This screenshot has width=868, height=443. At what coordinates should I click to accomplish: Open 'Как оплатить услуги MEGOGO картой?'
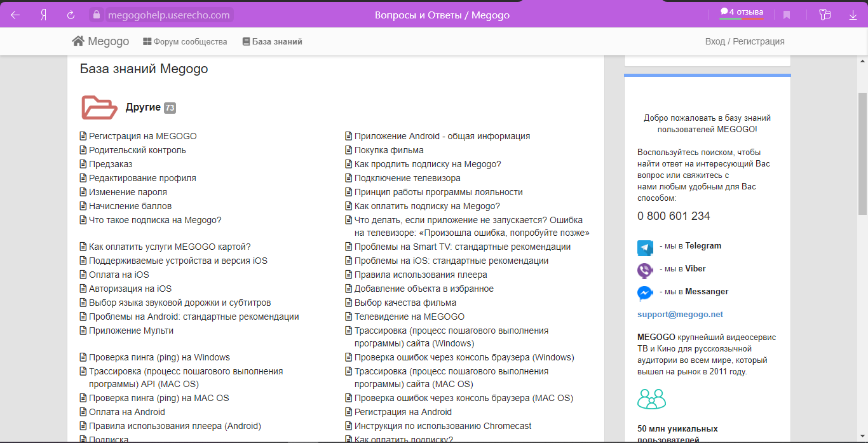[x=170, y=247]
